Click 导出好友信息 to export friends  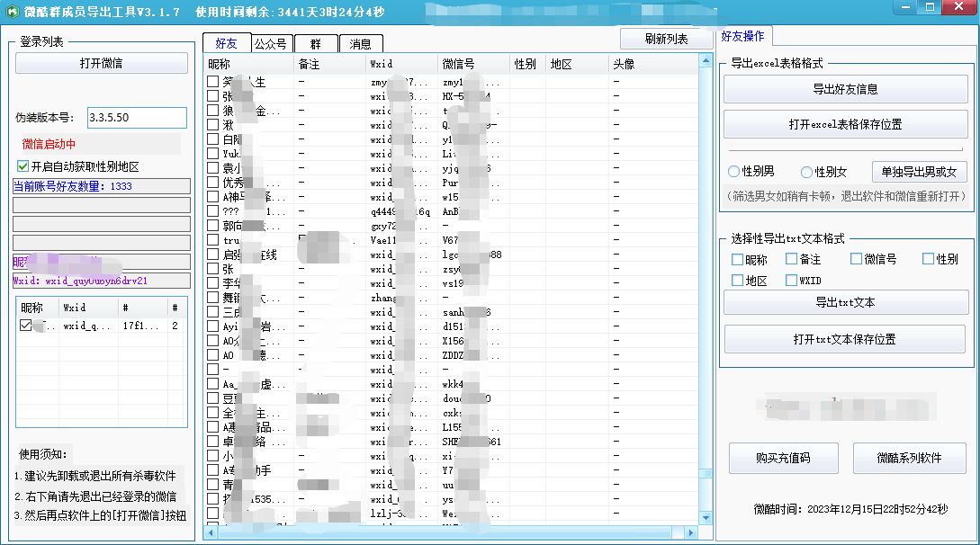pos(845,89)
